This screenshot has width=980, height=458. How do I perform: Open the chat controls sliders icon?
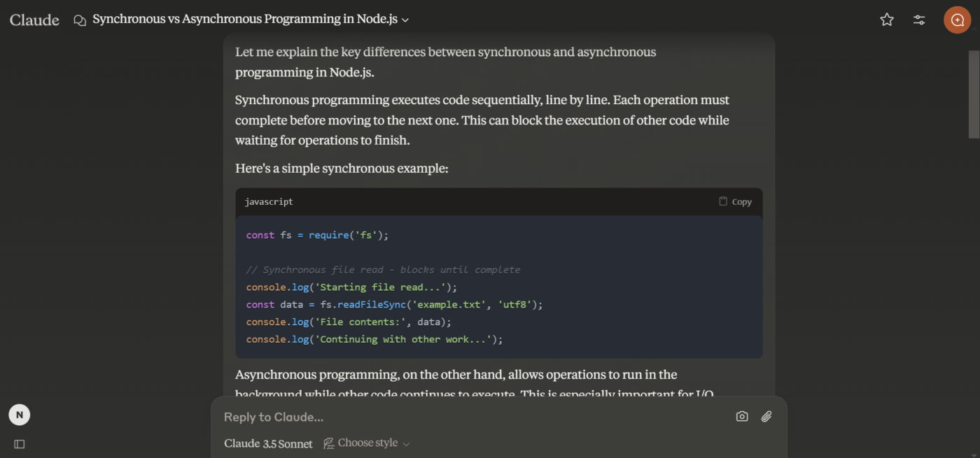pos(919,20)
